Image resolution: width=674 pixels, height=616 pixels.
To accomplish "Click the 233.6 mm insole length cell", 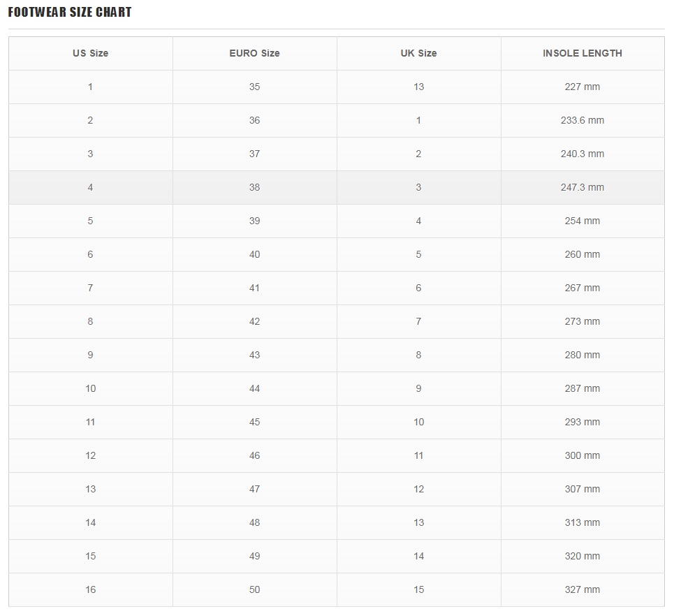I will tap(583, 120).
